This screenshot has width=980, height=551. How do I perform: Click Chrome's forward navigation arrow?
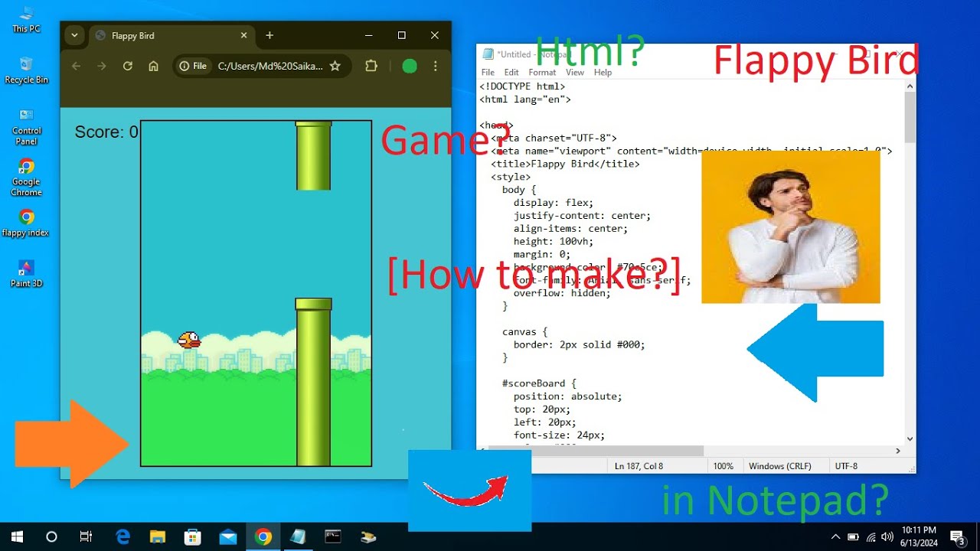point(102,66)
